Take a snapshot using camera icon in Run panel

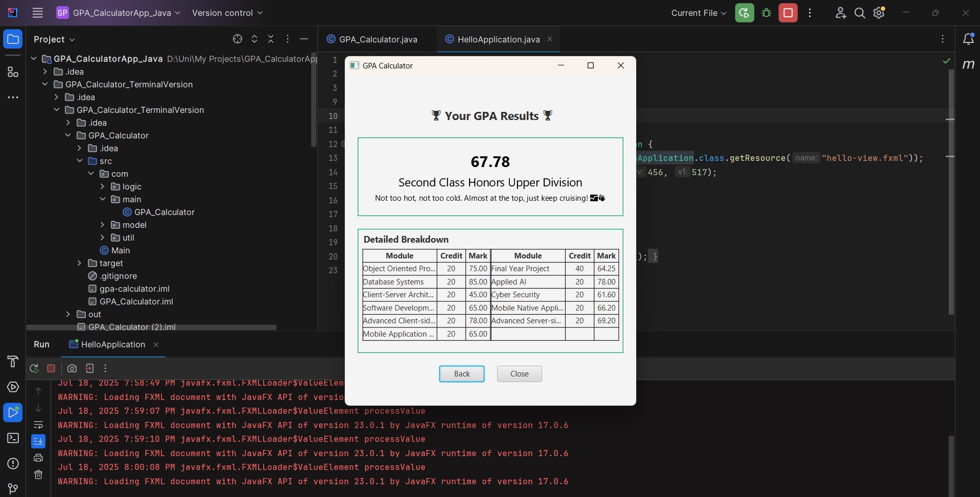[x=72, y=368]
